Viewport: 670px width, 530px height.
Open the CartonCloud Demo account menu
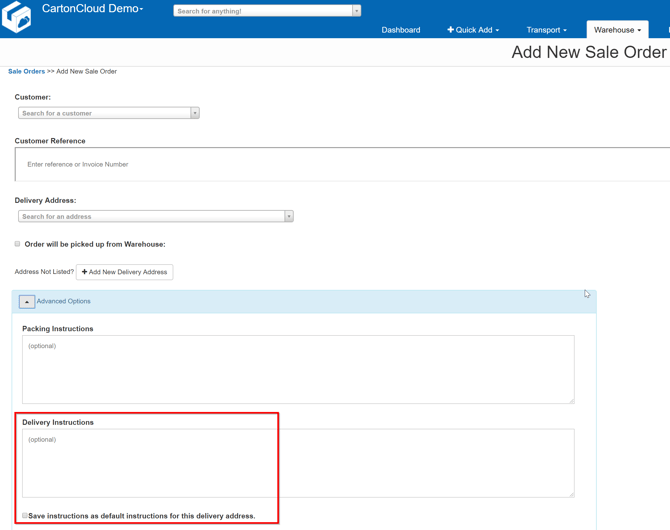coord(93,9)
